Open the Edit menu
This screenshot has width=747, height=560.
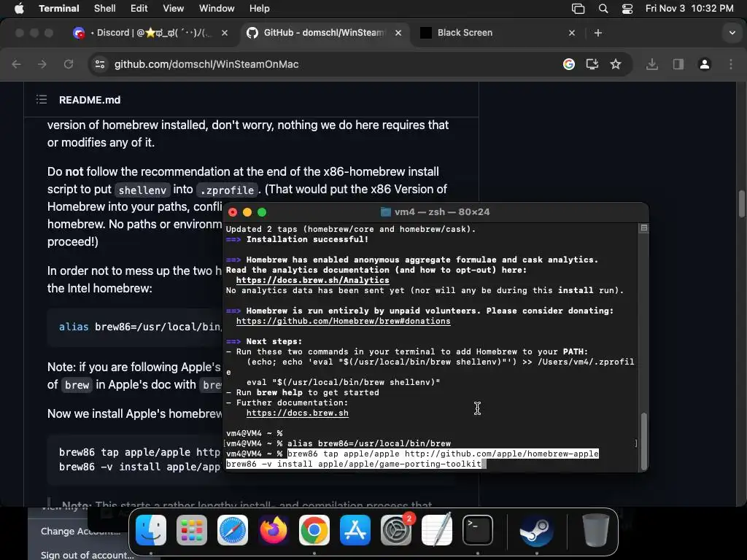[x=139, y=8]
